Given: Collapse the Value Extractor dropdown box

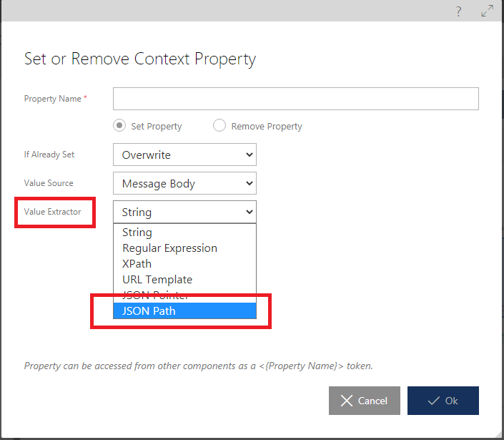Looking at the screenshot, I should click(184, 212).
